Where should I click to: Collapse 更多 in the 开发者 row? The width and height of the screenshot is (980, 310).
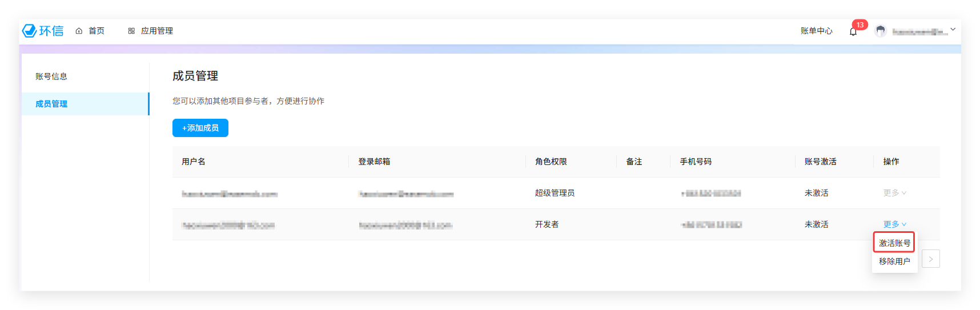pyautogui.click(x=894, y=224)
